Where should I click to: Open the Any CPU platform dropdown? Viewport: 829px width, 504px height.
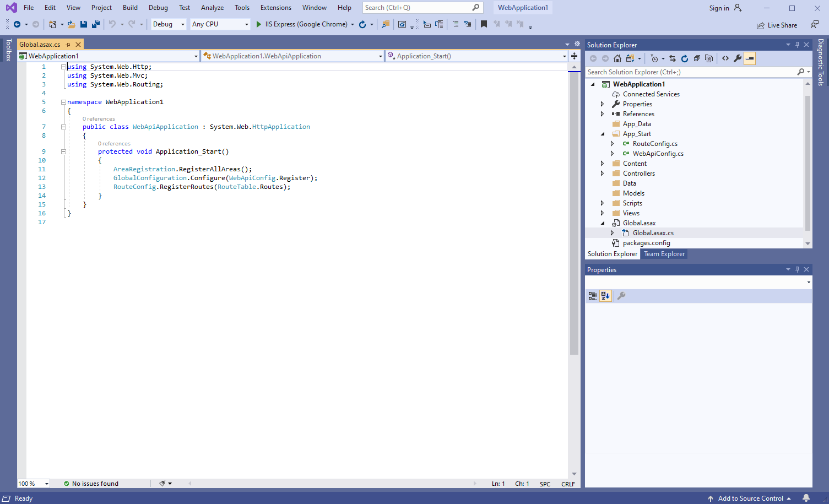coord(220,24)
